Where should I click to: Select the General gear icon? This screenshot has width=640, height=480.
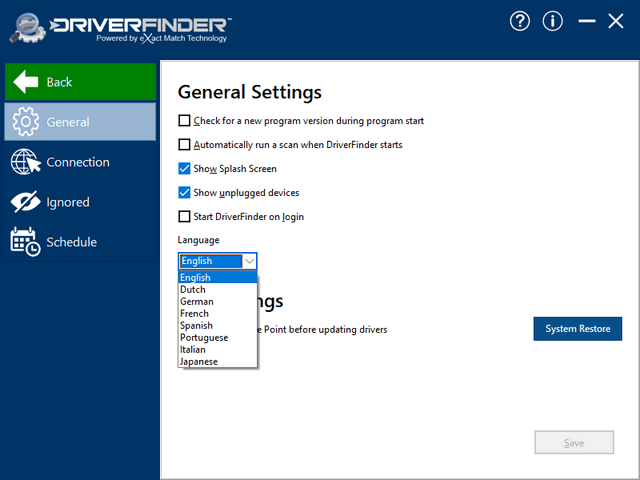click(x=25, y=122)
